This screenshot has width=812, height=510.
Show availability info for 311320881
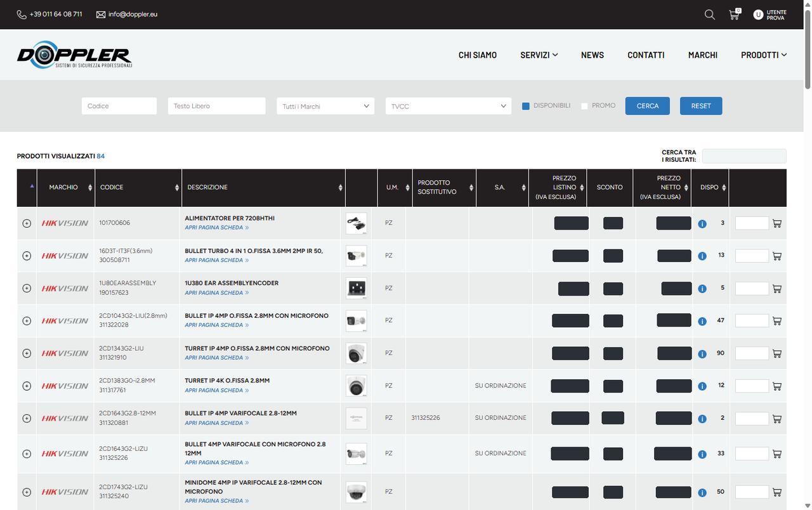click(x=702, y=419)
